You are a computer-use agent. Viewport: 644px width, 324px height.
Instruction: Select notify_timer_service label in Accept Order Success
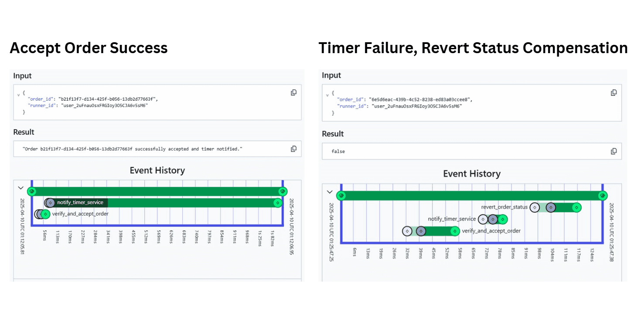point(80,202)
